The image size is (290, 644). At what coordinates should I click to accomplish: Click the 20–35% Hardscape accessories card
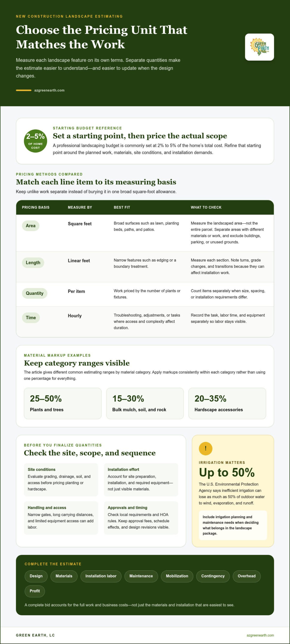[x=227, y=404]
